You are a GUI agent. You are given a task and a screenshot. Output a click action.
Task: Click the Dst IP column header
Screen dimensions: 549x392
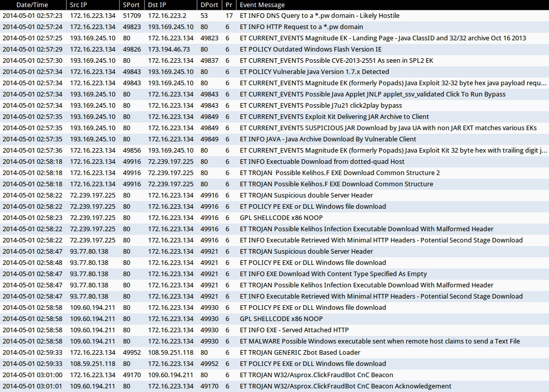tap(157, 5)
